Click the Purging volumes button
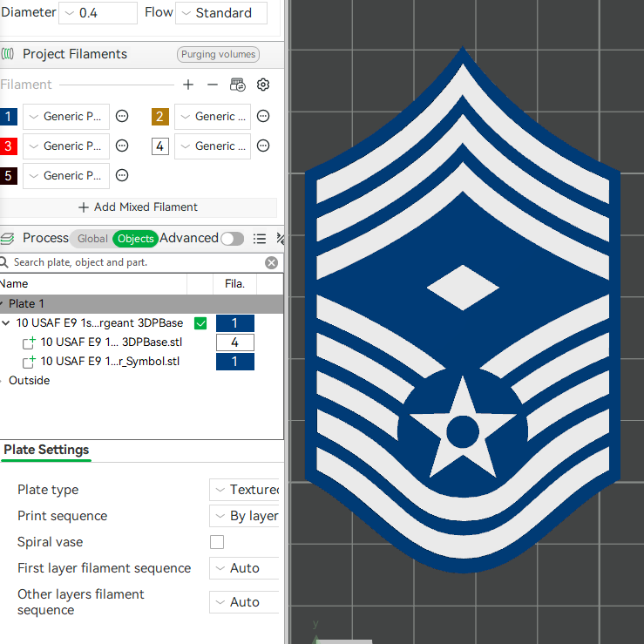This screenshot has height=644, width=644. click(x=218, y=54)
